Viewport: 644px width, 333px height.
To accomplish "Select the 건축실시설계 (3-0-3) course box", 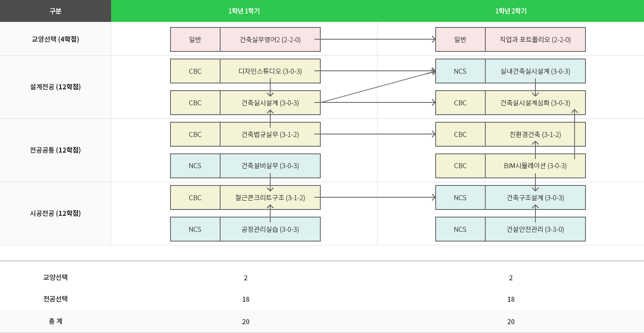I will tap(270, 103).
